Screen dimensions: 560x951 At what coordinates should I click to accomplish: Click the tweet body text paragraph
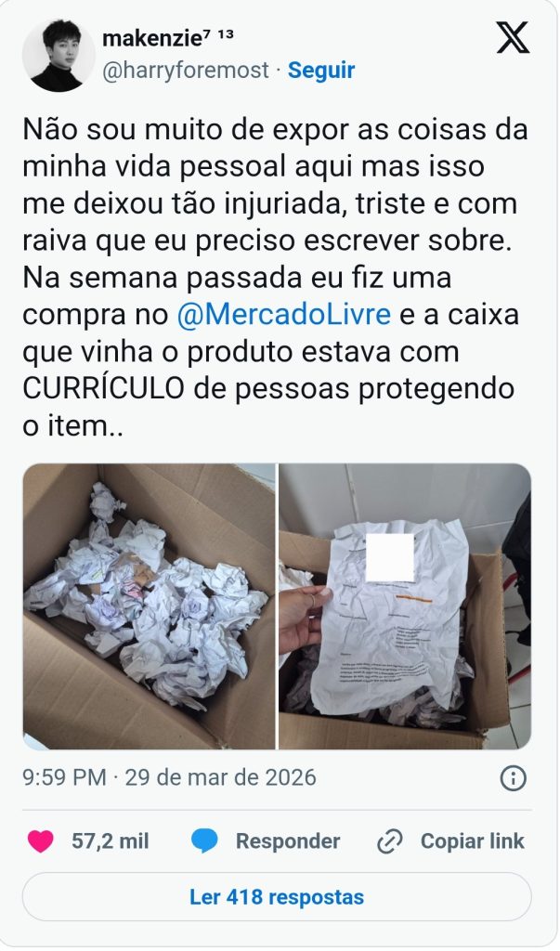276,278
